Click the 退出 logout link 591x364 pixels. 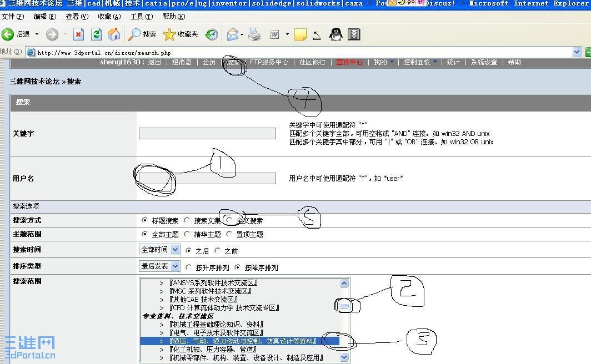(x=154, y=62)
